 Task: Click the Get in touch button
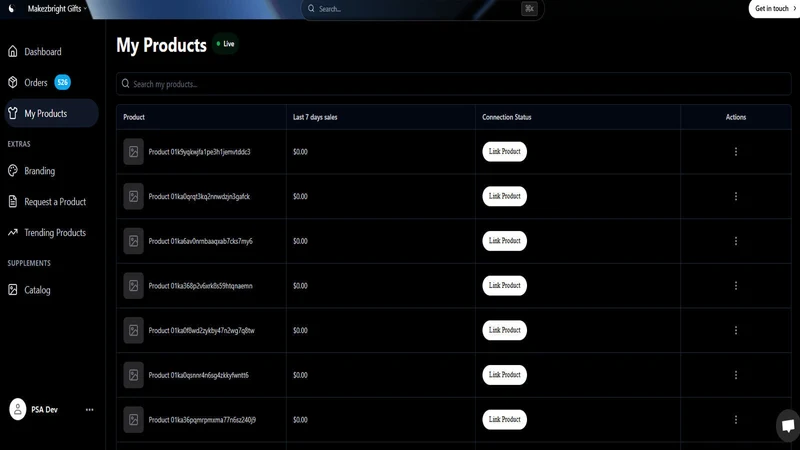pyautogui.click(x=774, y=9)
